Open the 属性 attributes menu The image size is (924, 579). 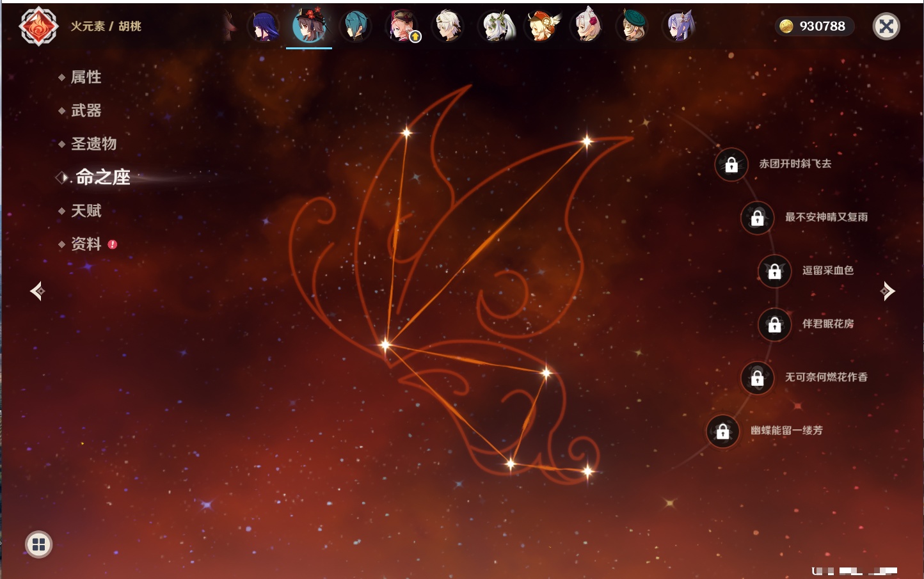[x=86, y=77]
